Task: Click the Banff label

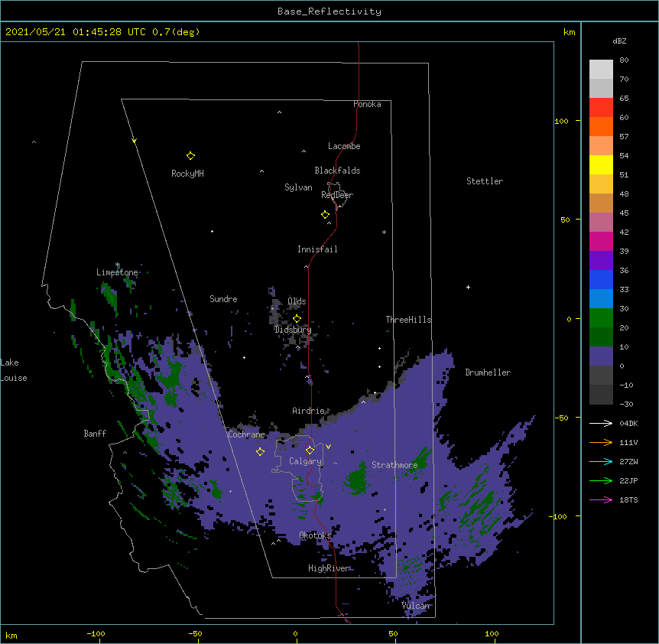Action: coord(95,434)
